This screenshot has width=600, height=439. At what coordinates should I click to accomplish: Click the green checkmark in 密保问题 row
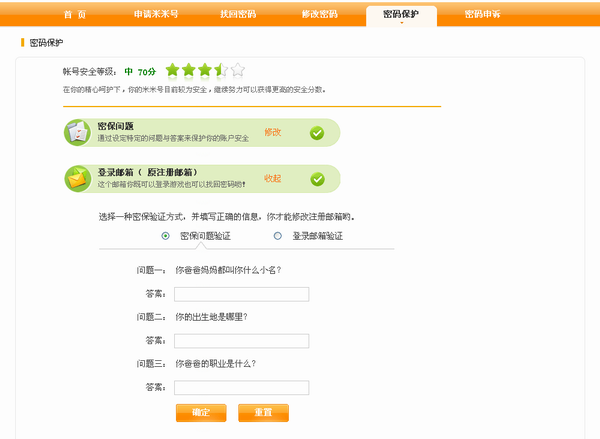317,133
